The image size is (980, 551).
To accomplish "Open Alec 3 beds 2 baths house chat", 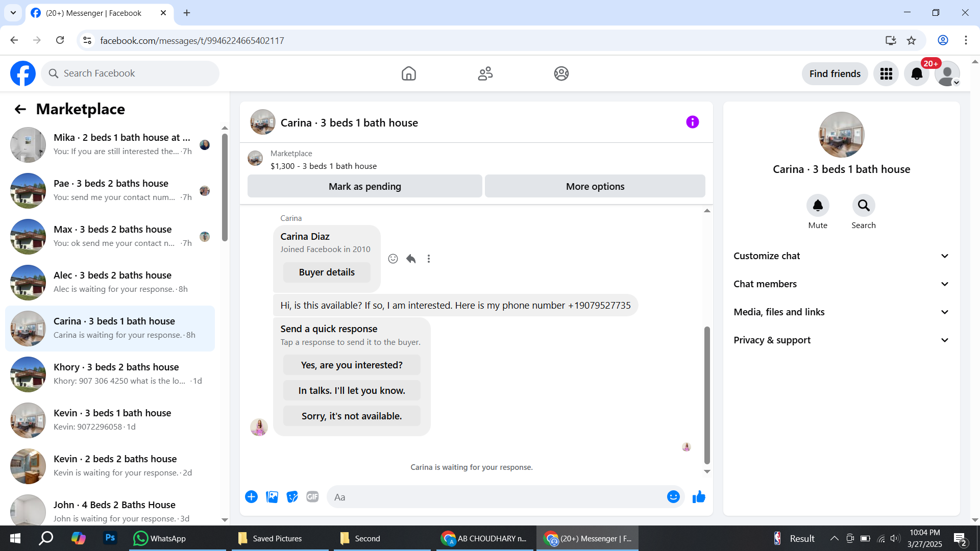I will [110, 283].
